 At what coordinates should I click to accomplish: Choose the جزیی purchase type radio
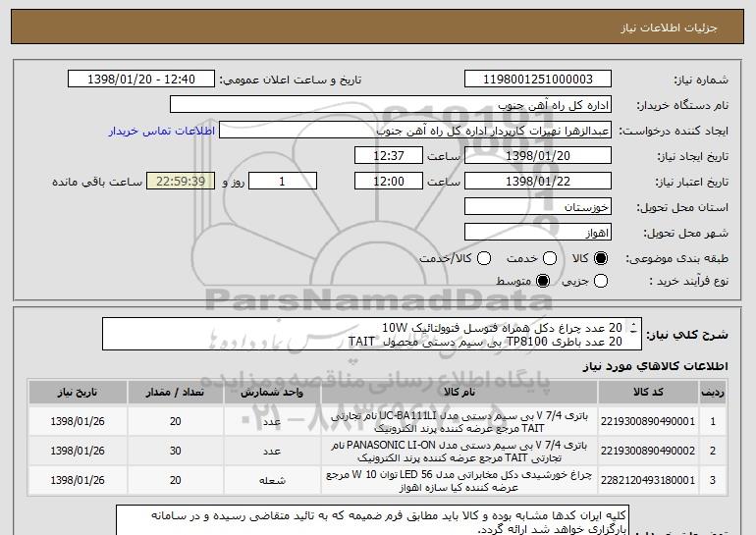tap(601, 281)
